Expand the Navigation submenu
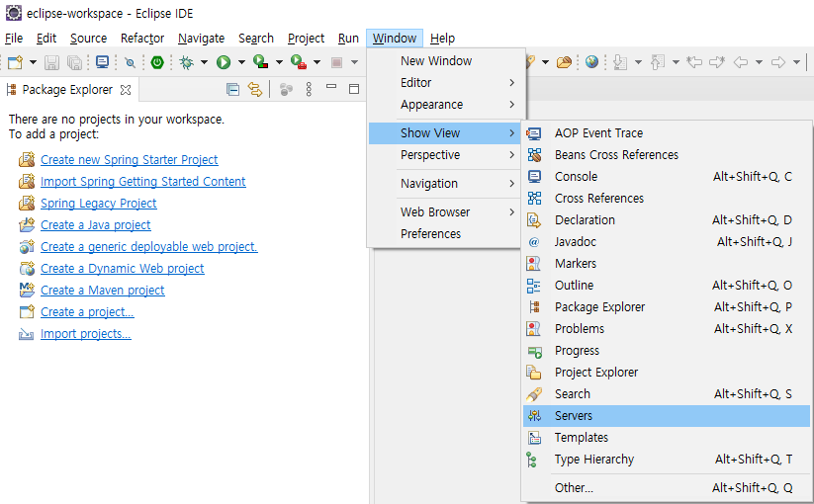The image size is (814, 504). pyautogui.click(x=446, y=184)
